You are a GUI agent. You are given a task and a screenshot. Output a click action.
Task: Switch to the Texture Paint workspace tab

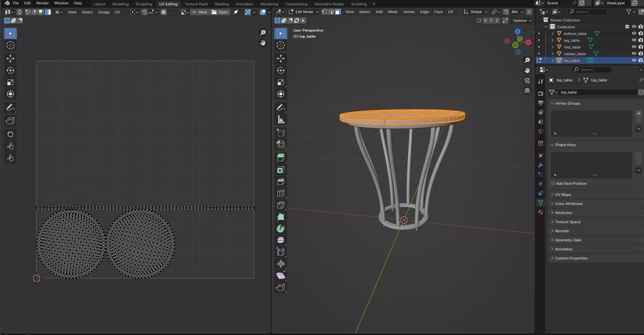click(196, 4)
